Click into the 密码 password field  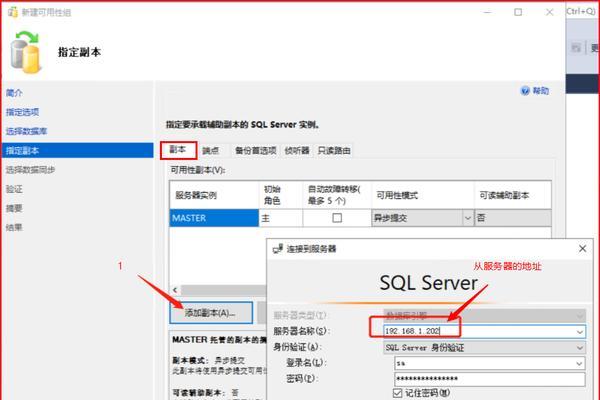490,379
